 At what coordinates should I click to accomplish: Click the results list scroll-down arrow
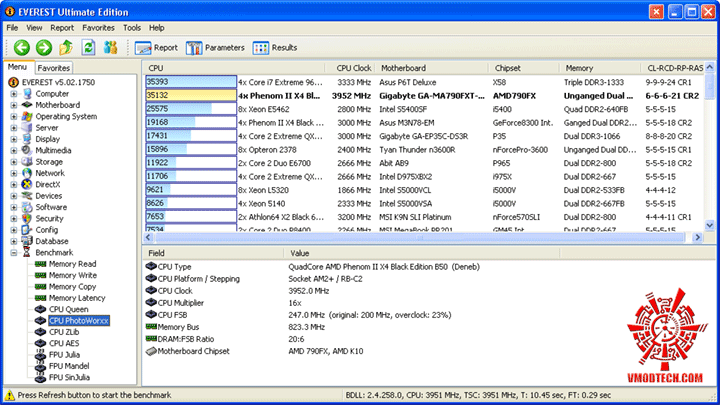pyautogui.click(x=709, y=225)
